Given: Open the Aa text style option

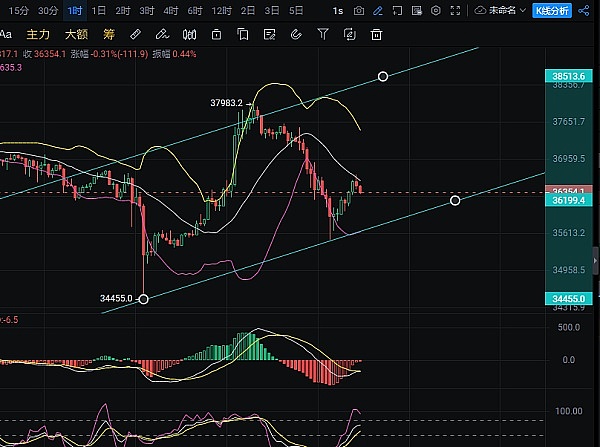Looking at the screenshot, I should (x=8, y=34).
